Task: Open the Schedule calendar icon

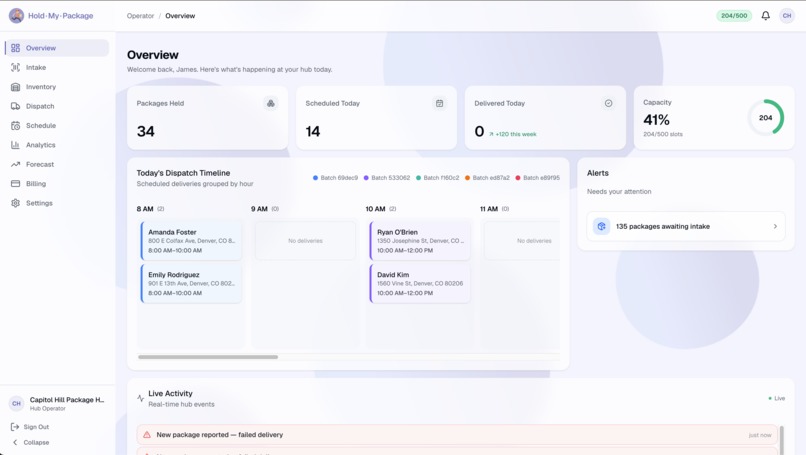Action: click(15, 125)
